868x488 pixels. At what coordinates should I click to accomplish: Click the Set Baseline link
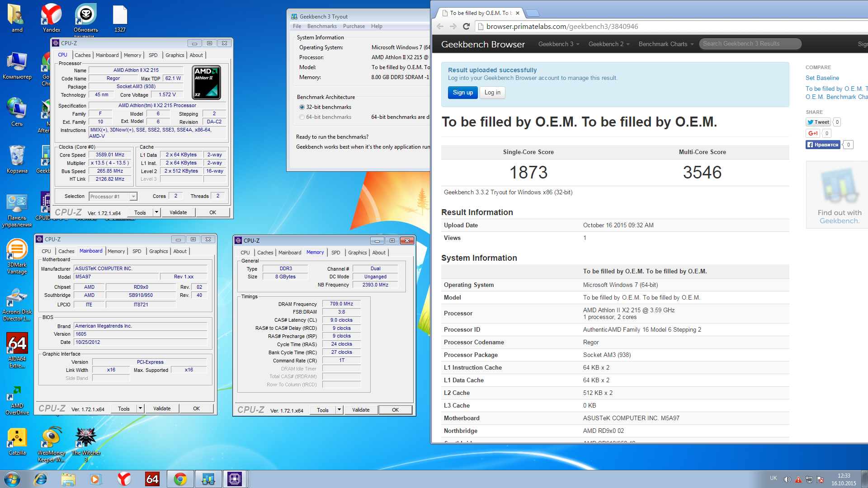[x=822, y=78]
